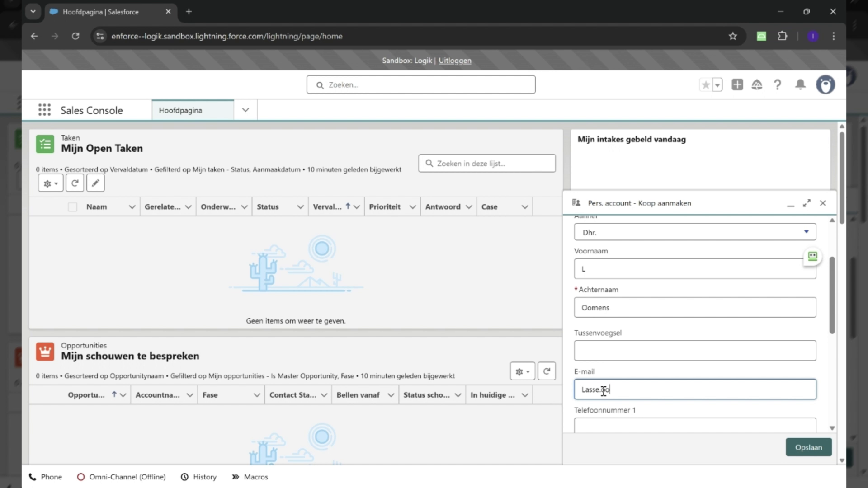Refresh the Mijn Open Taken list
Viewport: 868px width, 488px height.
pyautogui.click(x=75, y=183)
